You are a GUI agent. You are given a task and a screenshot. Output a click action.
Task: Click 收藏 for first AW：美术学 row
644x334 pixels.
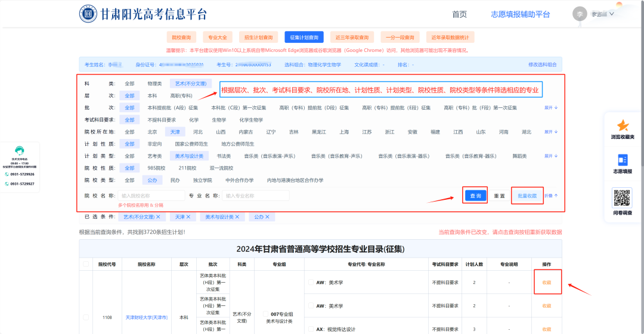[547, 282]
